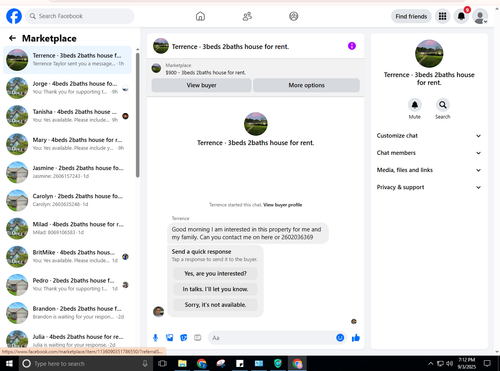Search within the conversation
Screen dimensions: 500x371
[x=443, y=105]
